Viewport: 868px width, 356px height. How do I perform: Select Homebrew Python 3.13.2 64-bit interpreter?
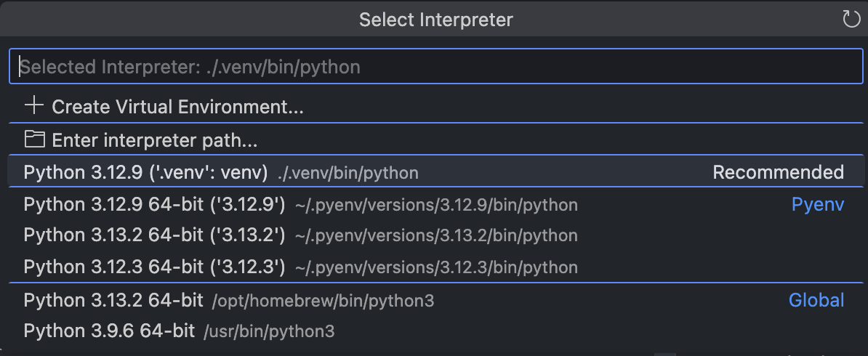435,301
